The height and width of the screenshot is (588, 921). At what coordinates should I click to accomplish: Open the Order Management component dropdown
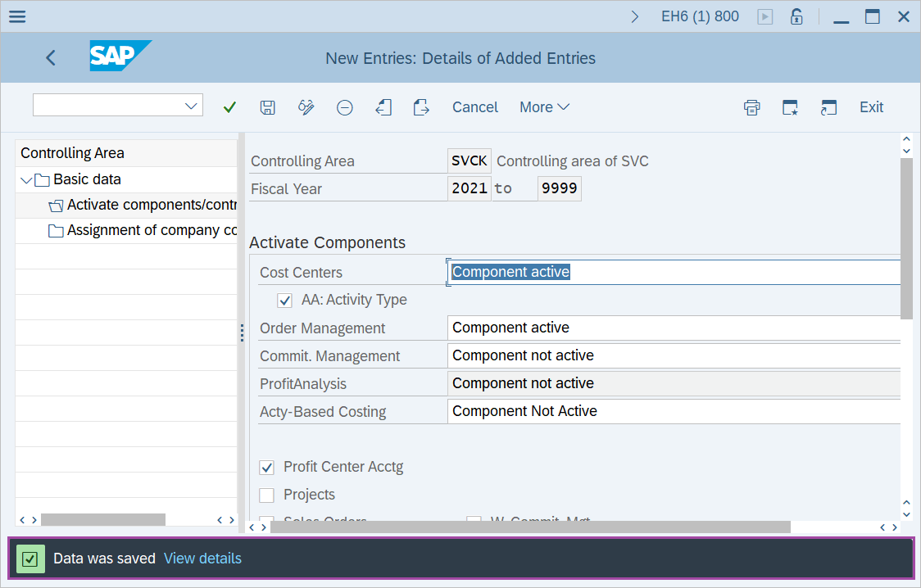pyautogui.click(x=674, y=328)
